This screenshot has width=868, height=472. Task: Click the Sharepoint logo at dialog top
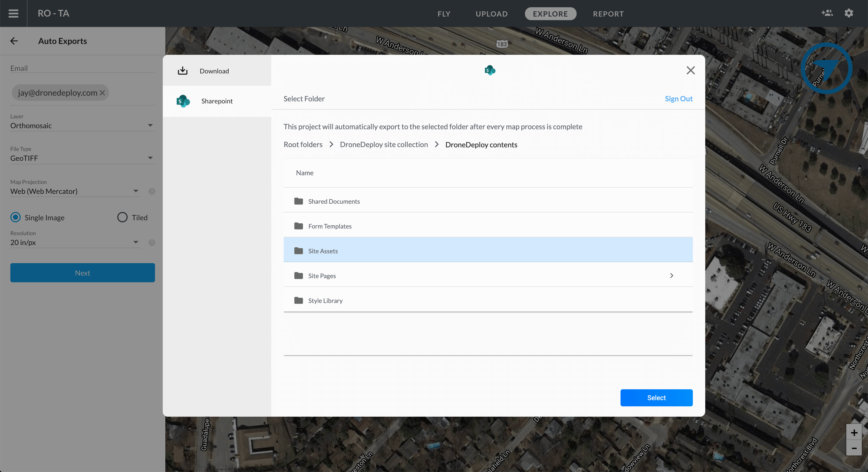[x=490, y=70]
